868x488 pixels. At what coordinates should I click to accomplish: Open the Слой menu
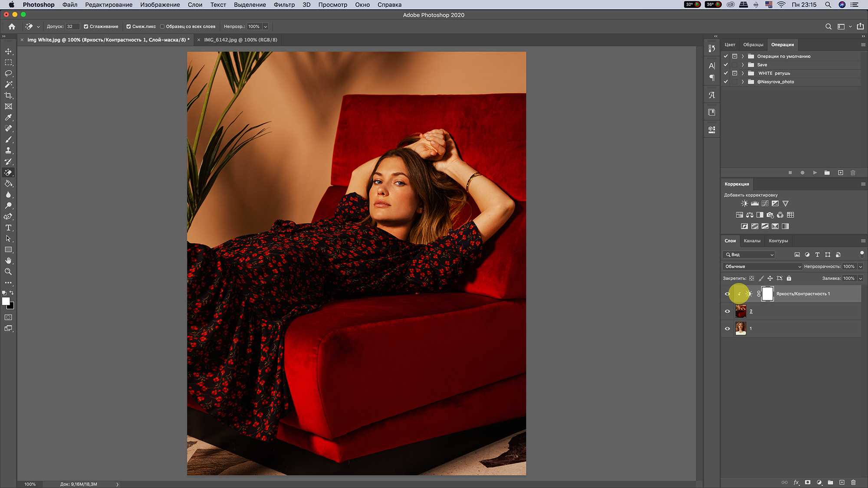[x=195, y=5]
